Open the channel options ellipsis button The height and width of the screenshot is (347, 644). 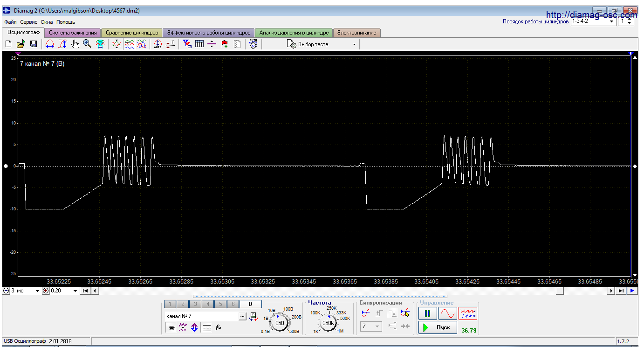[x=242, y=316]
